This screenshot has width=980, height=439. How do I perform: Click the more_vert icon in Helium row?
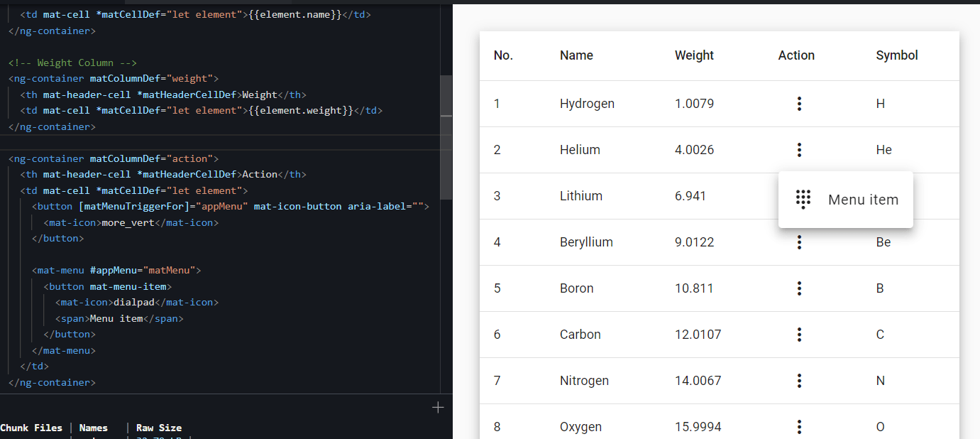tap(799, 150)
